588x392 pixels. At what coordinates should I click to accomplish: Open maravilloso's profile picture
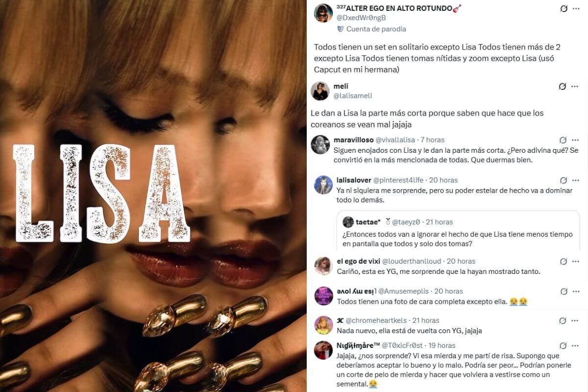point(320,145)
